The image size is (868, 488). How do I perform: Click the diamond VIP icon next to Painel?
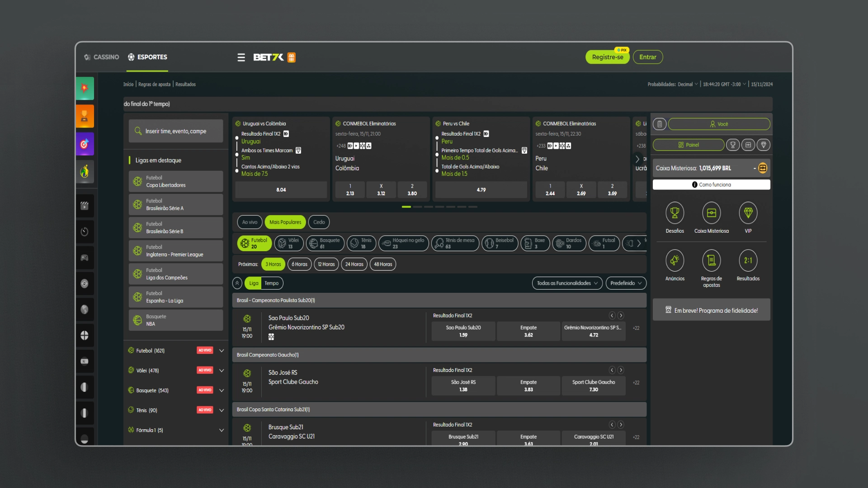764,145
